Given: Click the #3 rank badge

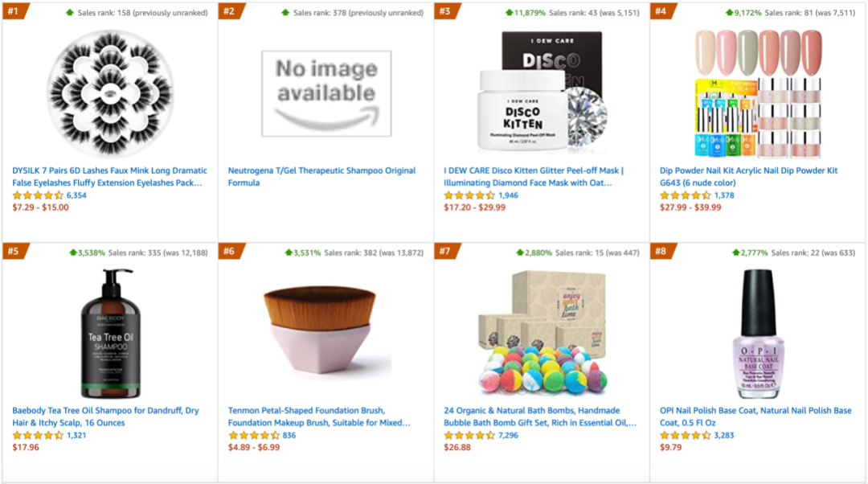Looking at the screenshot, I should (x=444, y=11).
